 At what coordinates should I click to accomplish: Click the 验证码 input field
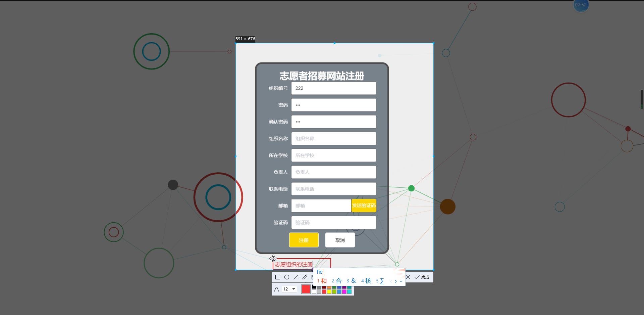334,223
